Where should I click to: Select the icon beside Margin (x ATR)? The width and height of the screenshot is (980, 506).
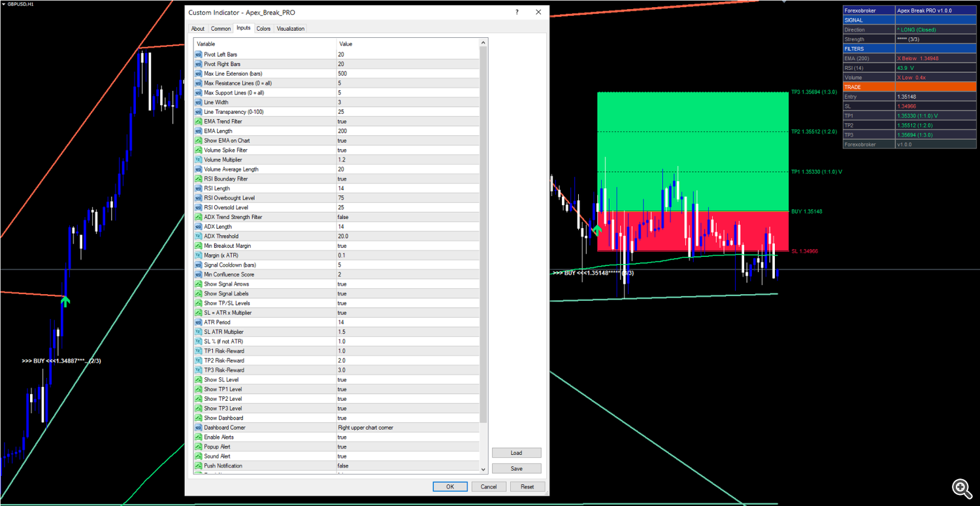[199, 255]
